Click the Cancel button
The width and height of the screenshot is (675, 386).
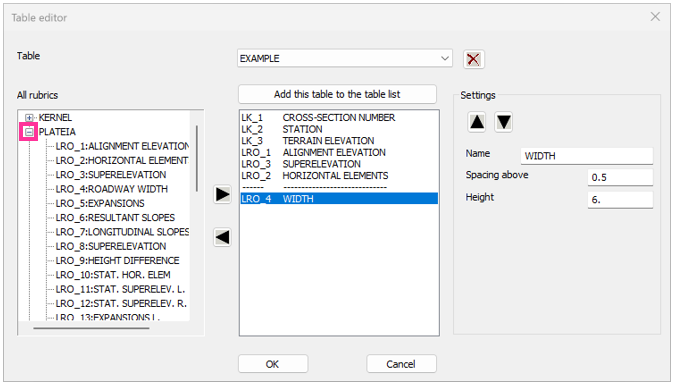pyautogui.click(x=401, y=364)
